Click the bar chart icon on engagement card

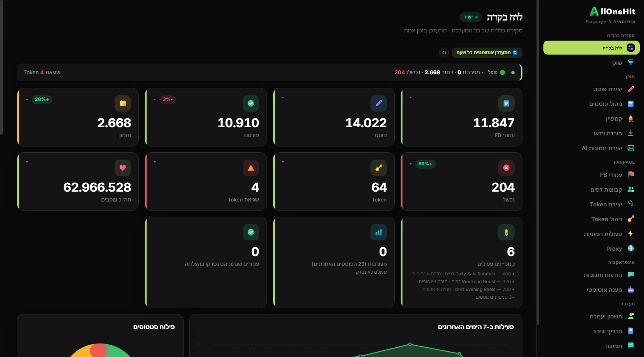378,232
